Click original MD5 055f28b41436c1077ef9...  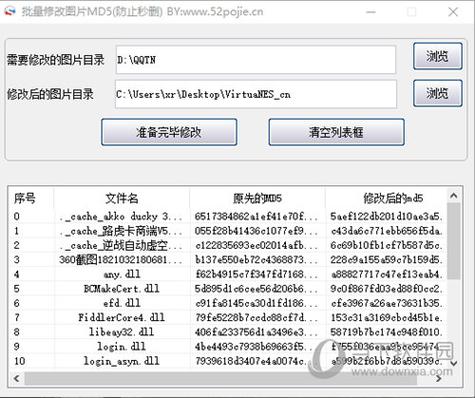[256, 231]
